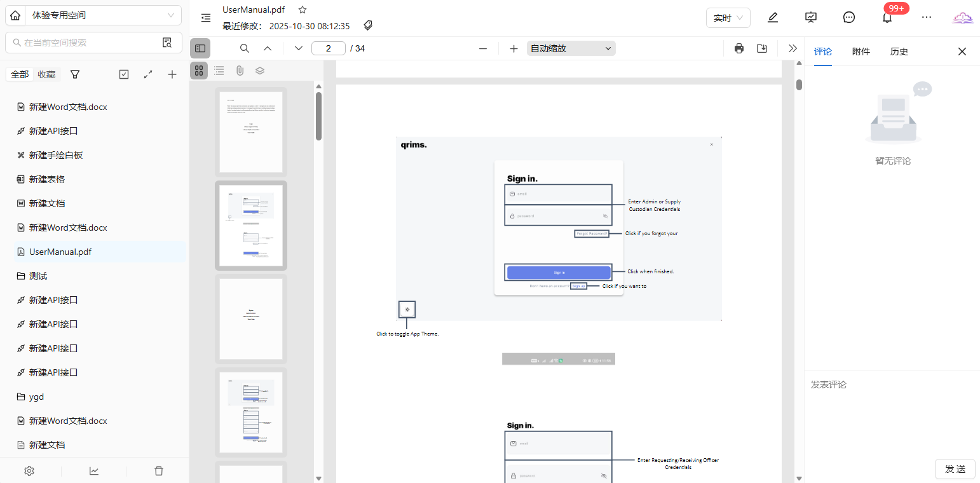
Task: Click the expand arrows icon in sidebar
Action: (x=148, y=74)
